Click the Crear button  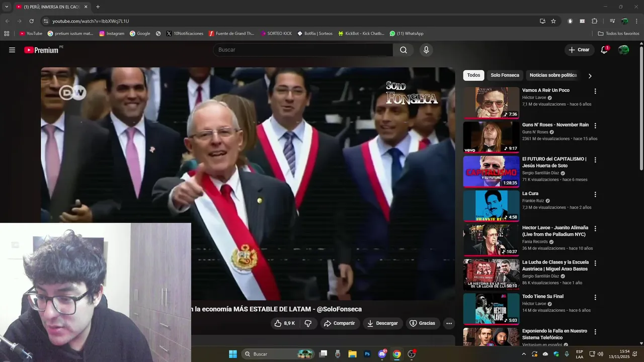(x=579, y=50)
